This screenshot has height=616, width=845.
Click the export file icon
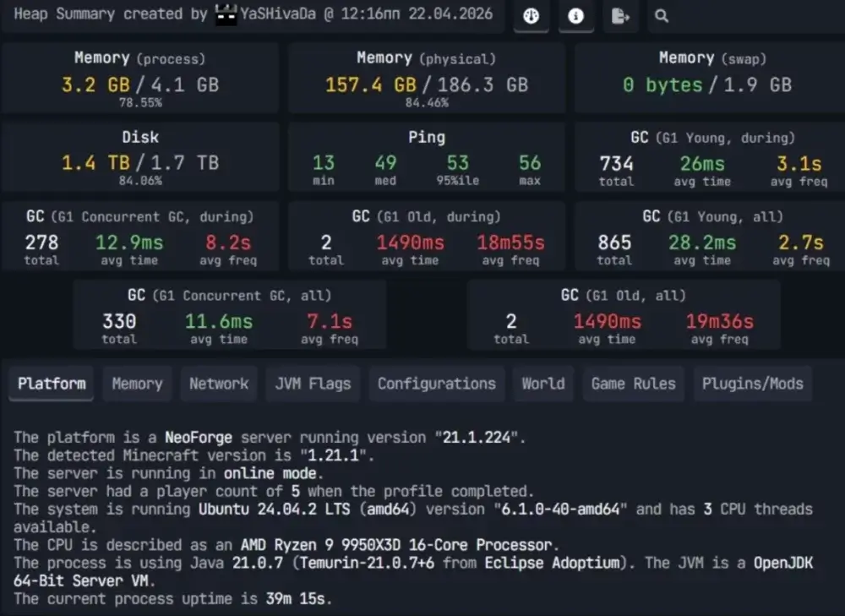tap(620, 16)
